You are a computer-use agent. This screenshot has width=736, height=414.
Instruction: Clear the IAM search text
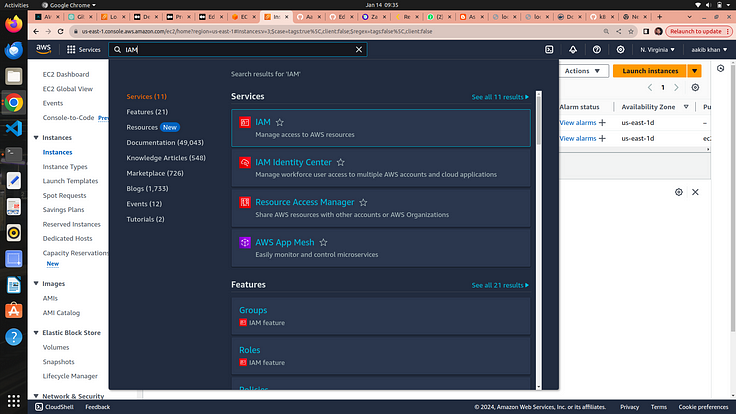point(359,49)
